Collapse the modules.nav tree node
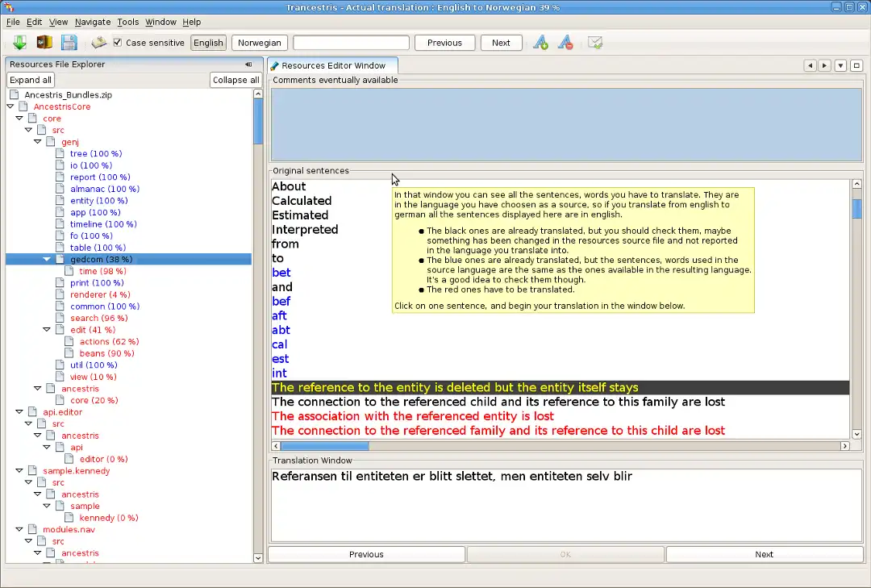Image resolution: width=871 pixels, height=588 pixels. [x=19, y=529]
